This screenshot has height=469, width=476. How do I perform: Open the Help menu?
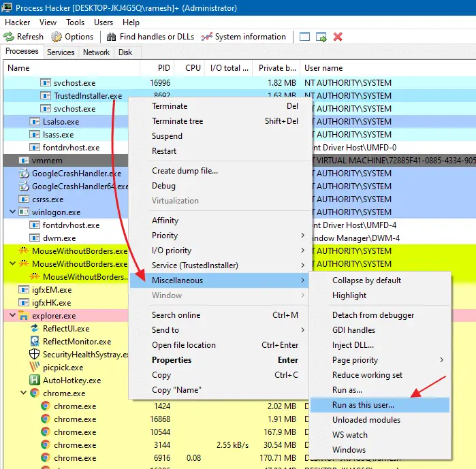(x=131, y=22)
